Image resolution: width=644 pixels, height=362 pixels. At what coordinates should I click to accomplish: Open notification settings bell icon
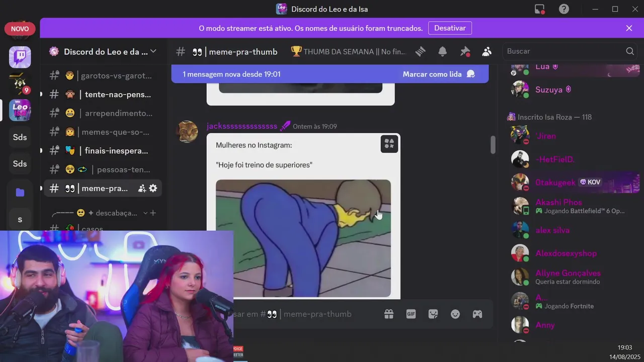(x=443, y=51)
